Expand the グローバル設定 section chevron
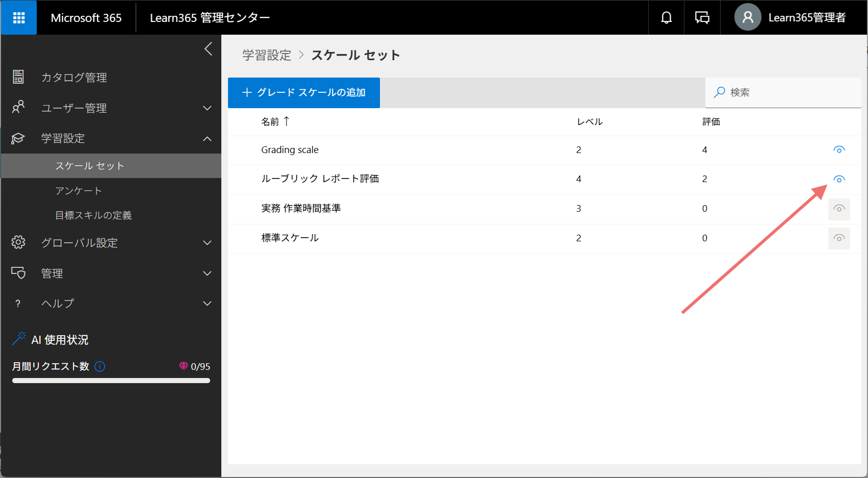The width and height of the screenshot is (868, 478). click(207, 243)
